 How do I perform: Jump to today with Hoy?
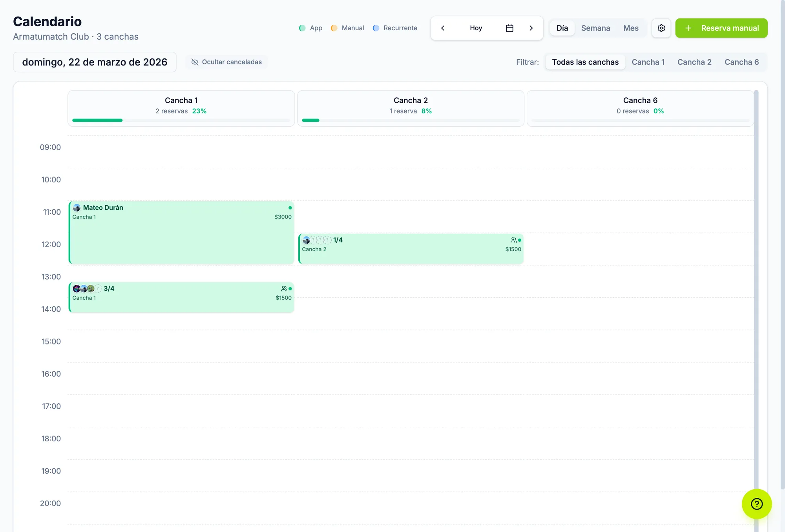[476, 28]
